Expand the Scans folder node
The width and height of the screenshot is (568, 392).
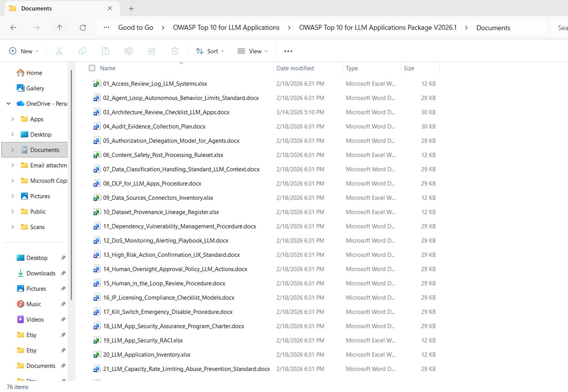[x=13, y=227]
